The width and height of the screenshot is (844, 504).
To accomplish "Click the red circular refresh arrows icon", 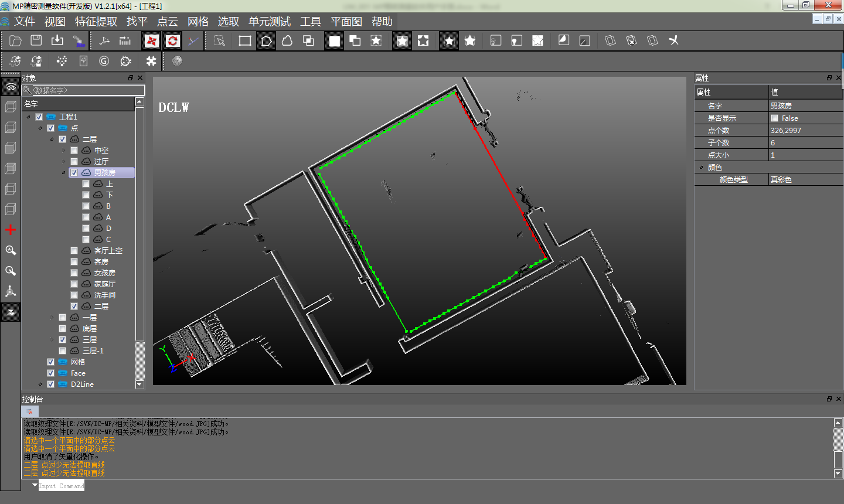I will click(172, 40).
